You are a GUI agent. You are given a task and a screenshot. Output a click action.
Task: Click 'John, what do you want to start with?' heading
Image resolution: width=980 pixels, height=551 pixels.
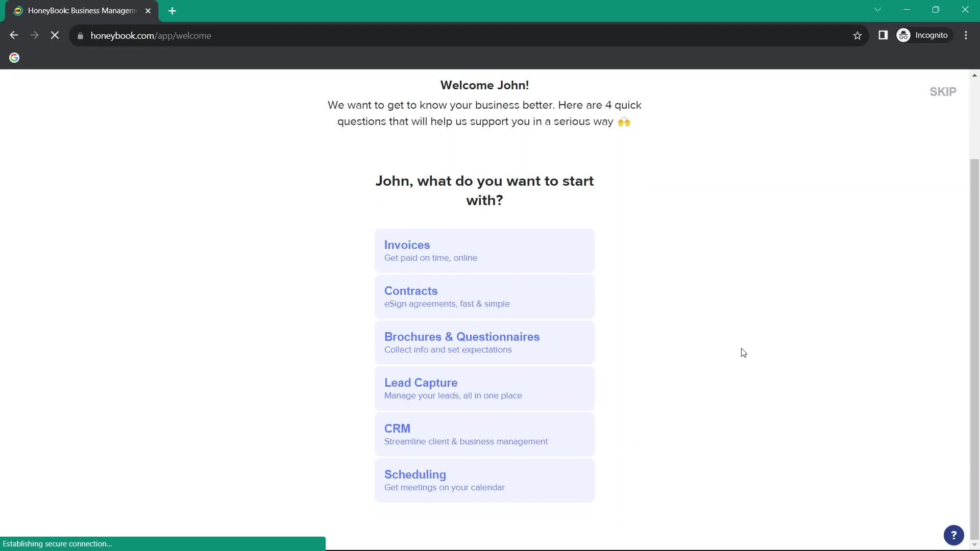point(484,190)
